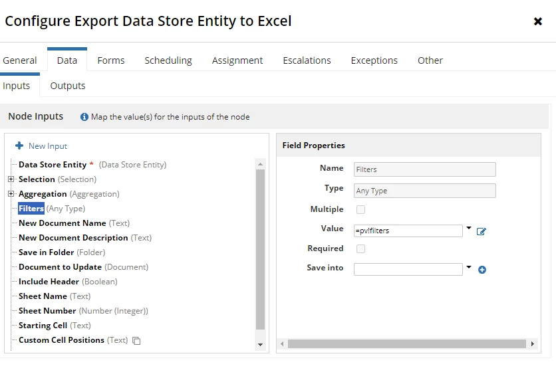The width and height of the screenshot is (556, 392).
Task: Select the Filters input
Action: [x=52, y=209]
